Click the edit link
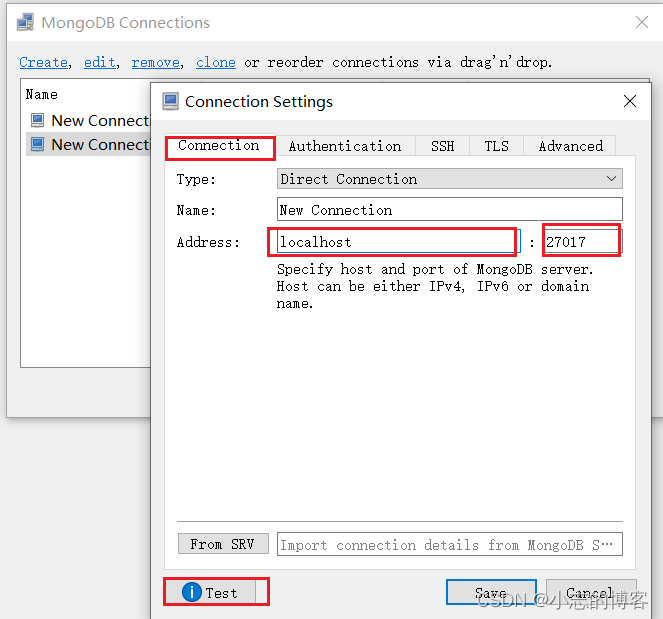 click(x=100, y=62)
